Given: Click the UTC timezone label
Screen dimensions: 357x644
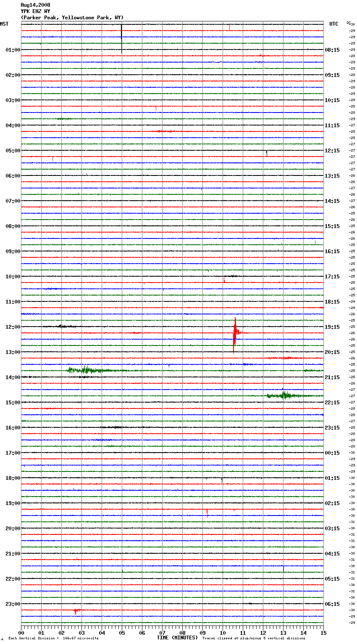Looking at the screenshot, I should pyautogui.click(x=334, y=24).
